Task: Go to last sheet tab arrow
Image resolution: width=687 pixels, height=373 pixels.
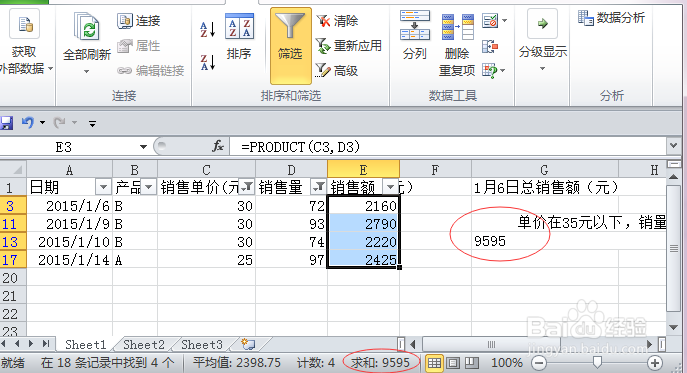Action: pyautogui.click(x=45, y=344)
